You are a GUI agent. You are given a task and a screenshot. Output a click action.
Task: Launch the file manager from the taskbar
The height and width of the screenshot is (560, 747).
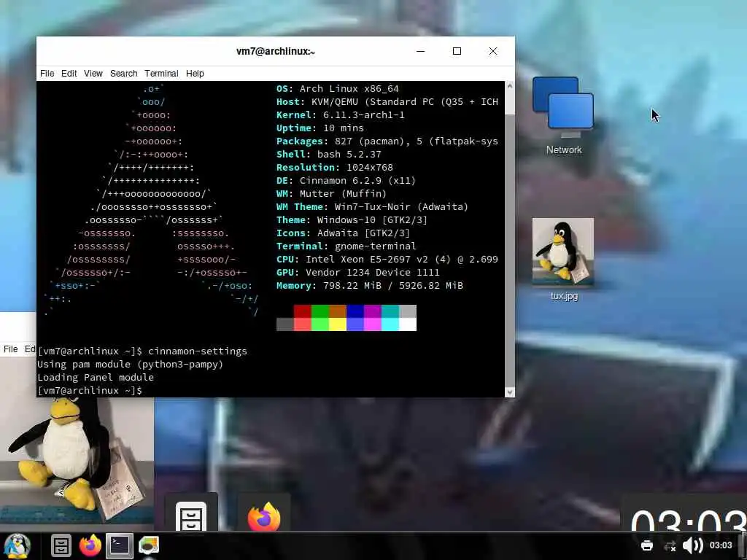tap(61, 545)
